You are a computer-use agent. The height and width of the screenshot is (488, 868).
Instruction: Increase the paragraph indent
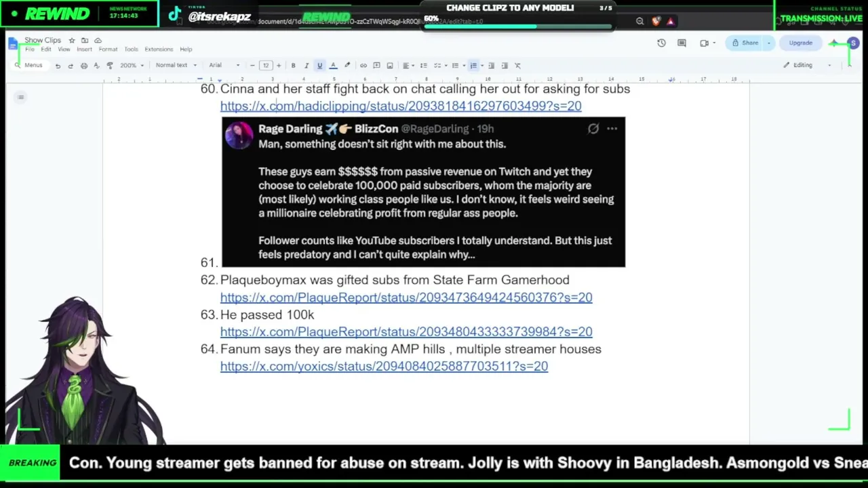pyautogui.click(x=505, y=66)
